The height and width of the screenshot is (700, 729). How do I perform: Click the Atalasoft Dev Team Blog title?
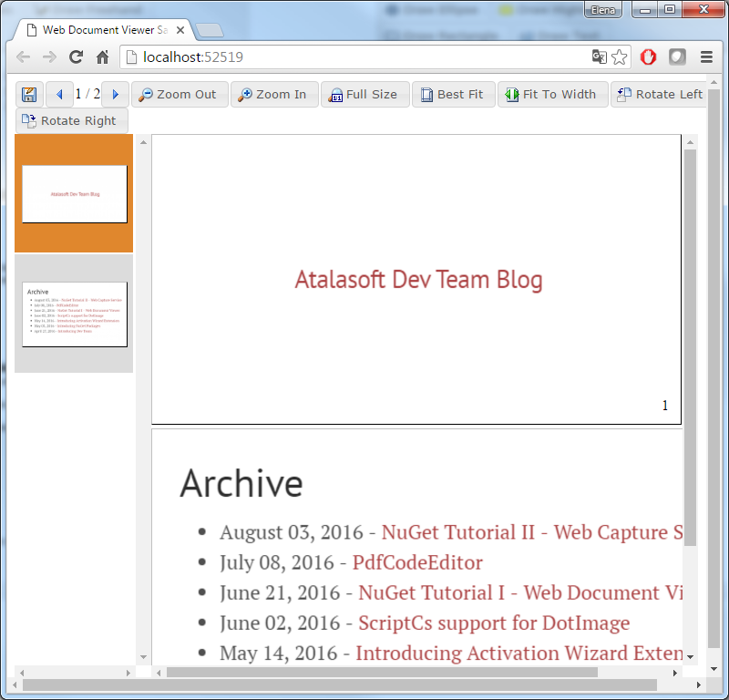(x=418, y=280)
